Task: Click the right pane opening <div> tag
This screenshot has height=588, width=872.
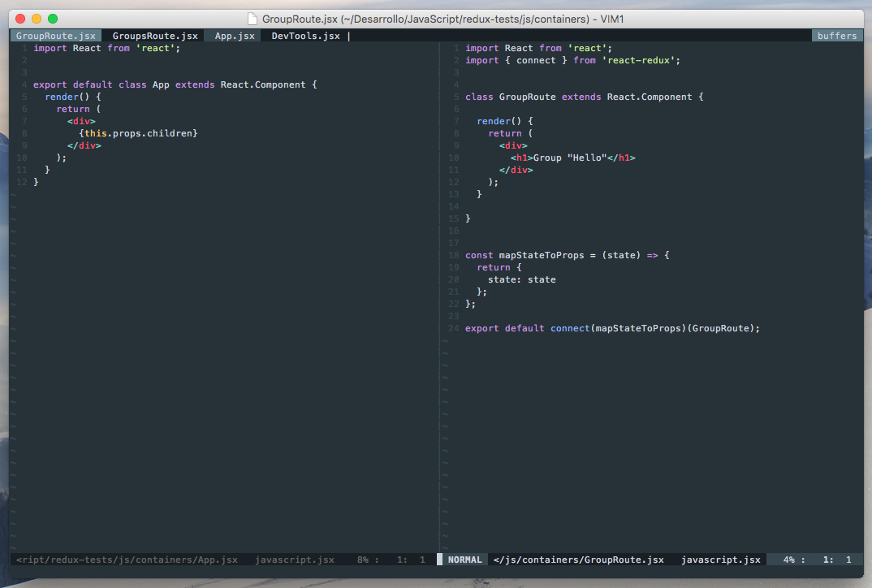Action: [513, 145]
